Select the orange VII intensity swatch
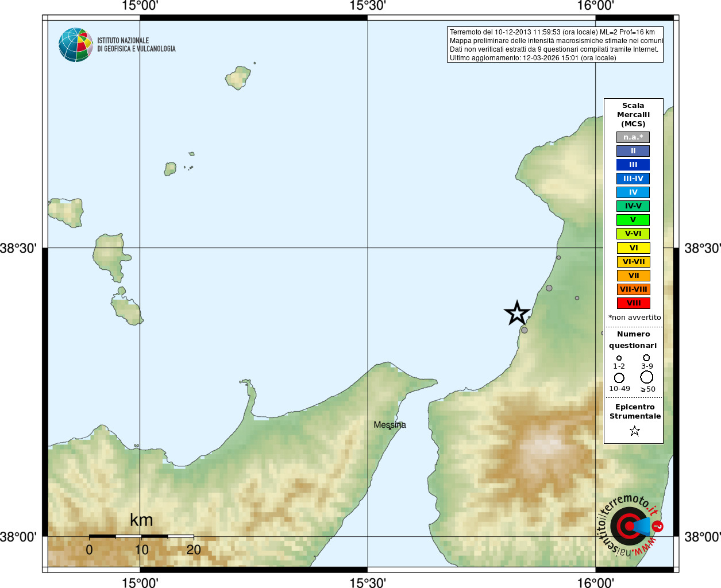Viewport: 721px width, 588px height. click(633, 276)
